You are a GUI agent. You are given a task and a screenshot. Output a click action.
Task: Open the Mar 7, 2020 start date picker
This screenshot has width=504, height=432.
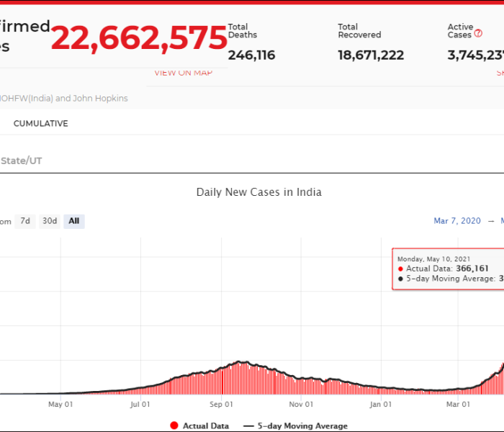coord(457,221)
